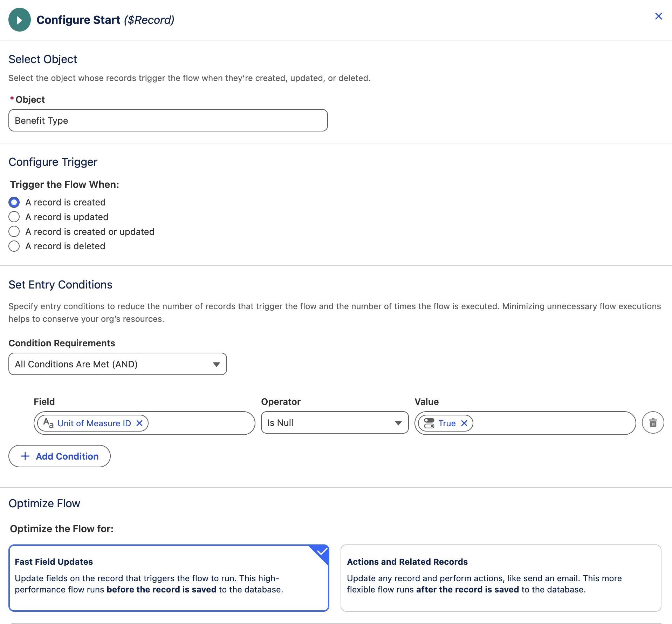Remove the Unit of Measure ID pill

(139, 423)
